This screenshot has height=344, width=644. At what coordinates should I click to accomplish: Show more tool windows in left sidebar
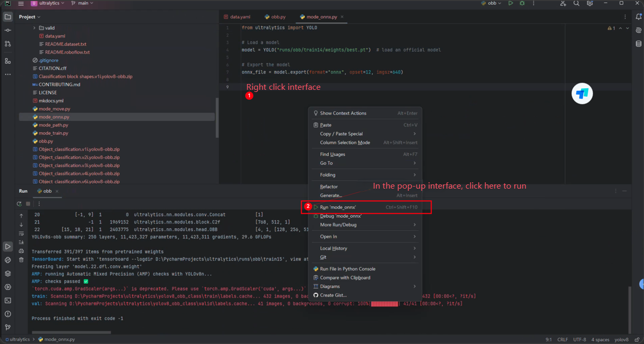(7, 75)
